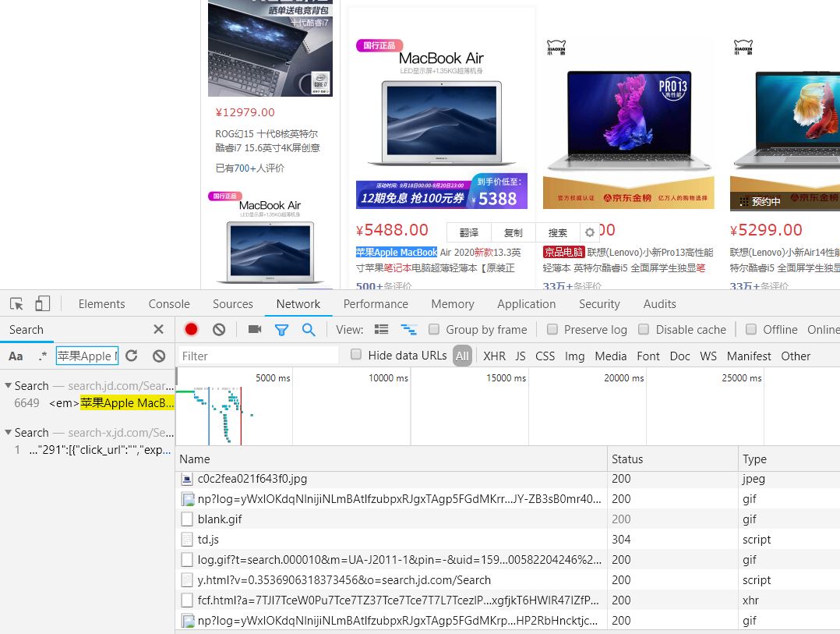Toggle match case Aa option

click(16, 356)
